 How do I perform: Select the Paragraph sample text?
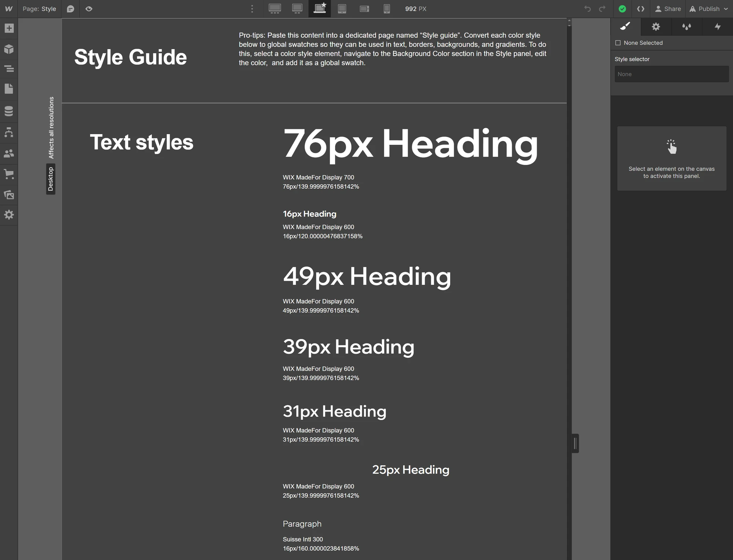click(x=302, y=524)
